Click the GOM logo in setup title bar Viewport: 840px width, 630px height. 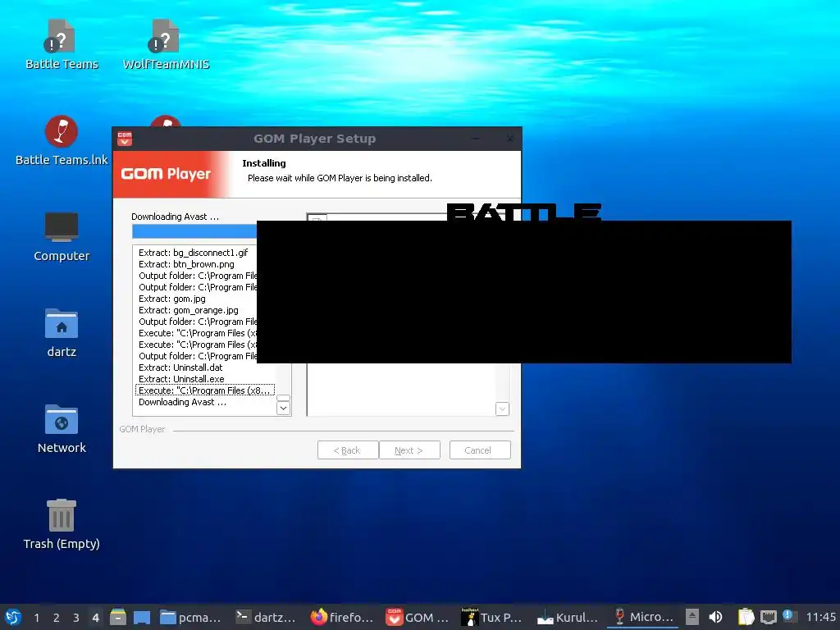(x=125, y=139)
